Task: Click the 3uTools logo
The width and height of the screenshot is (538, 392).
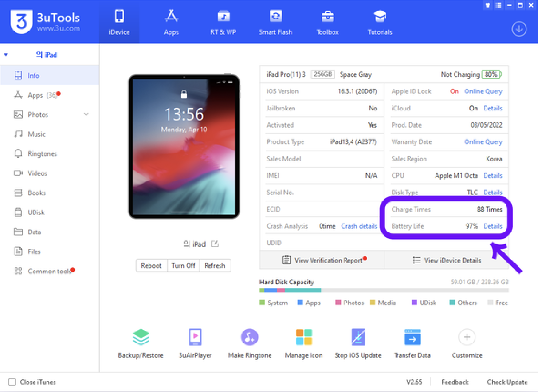Action: [45, 22]
